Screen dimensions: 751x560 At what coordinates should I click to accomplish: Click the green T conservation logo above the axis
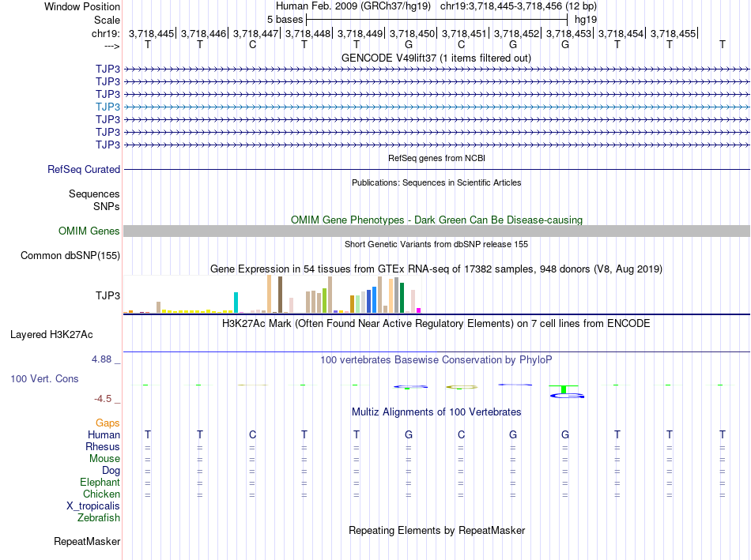(564, 389)
